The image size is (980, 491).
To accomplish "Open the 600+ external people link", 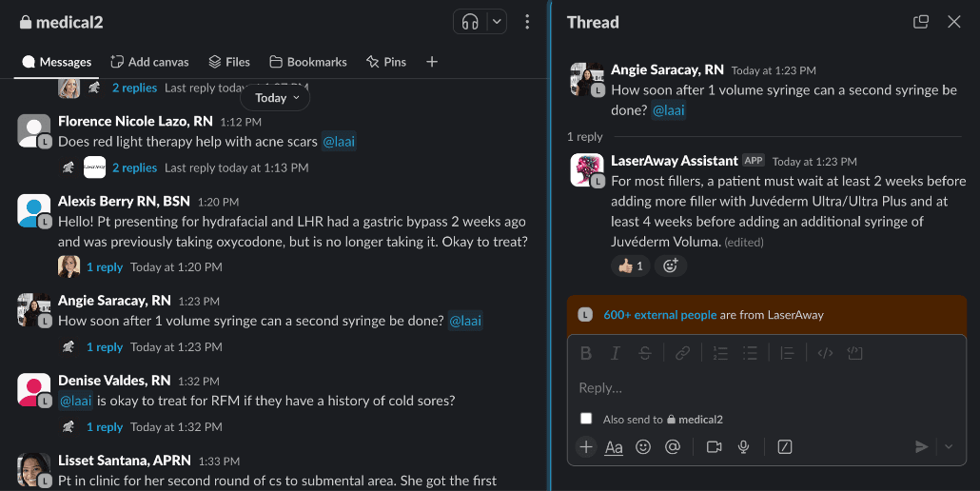I will tap(659, 315).
